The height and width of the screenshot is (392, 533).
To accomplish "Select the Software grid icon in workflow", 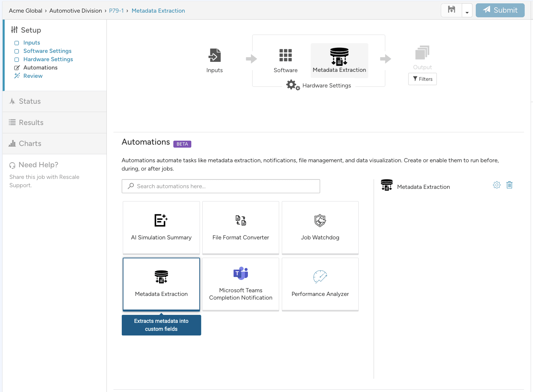I will pyautogui.click(x=285, y=55).
